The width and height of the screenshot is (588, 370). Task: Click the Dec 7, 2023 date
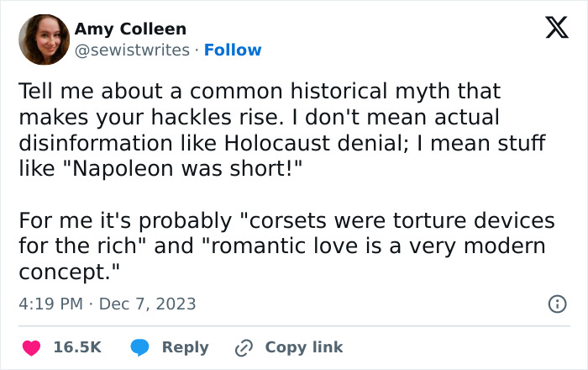tap(147, 304)
